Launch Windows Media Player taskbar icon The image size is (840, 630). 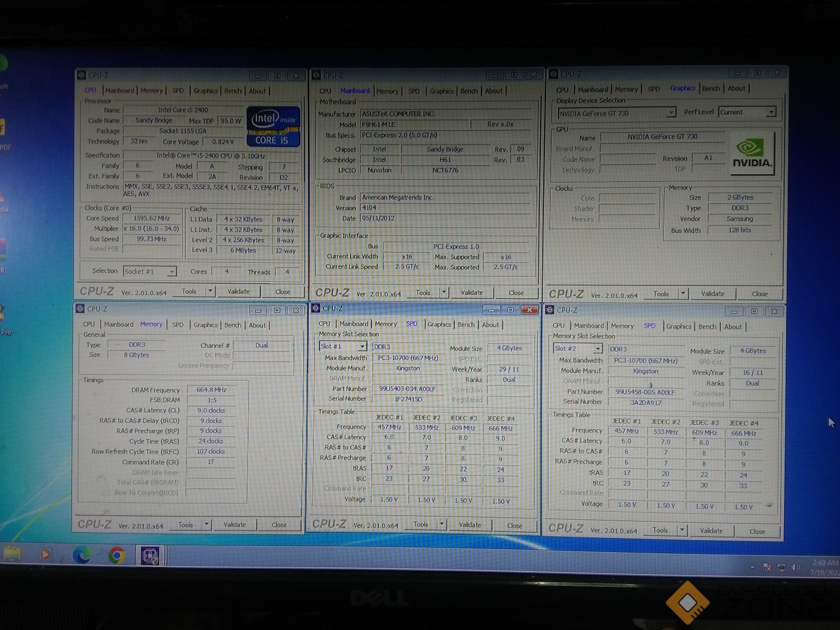pos(45,554)
